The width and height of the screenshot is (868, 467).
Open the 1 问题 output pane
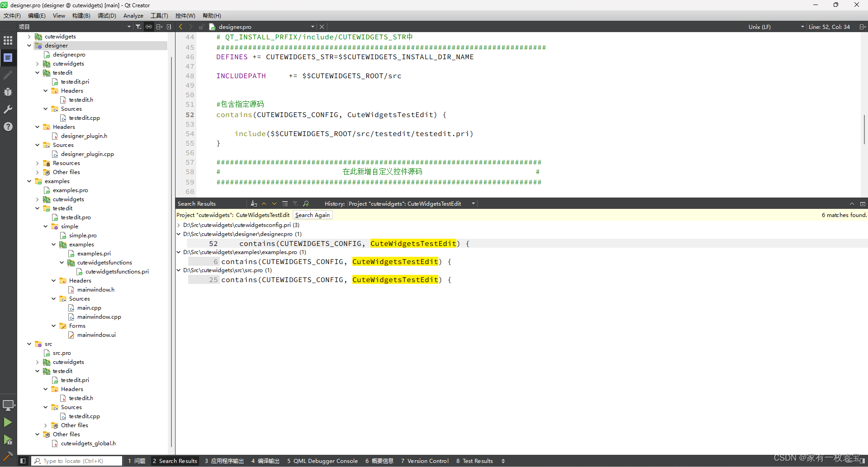point(137,461)
